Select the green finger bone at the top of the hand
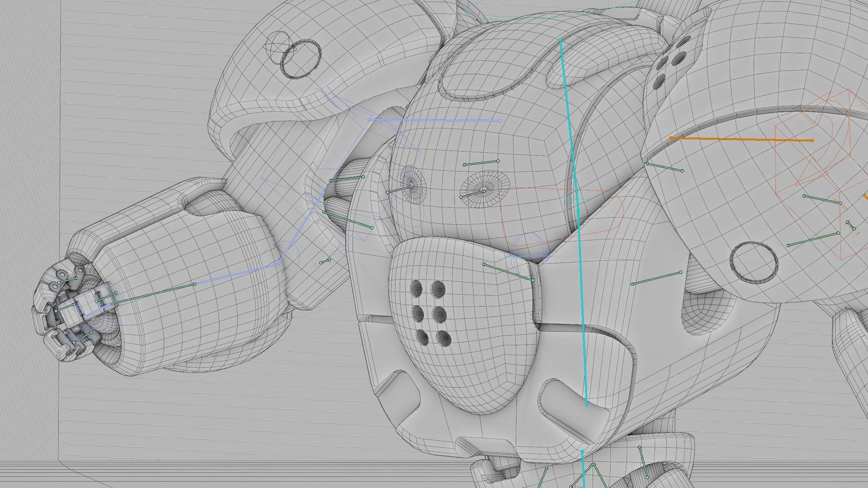 (x=68, y=280)
